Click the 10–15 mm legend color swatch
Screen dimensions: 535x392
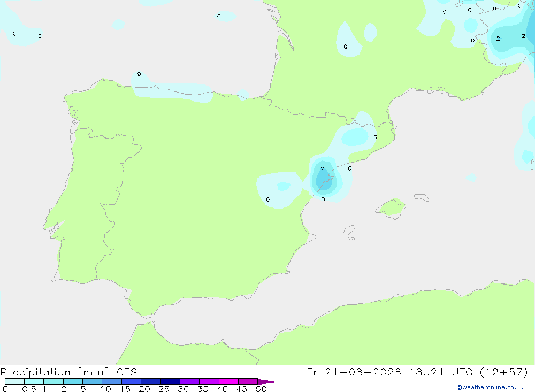pos(112,381)
